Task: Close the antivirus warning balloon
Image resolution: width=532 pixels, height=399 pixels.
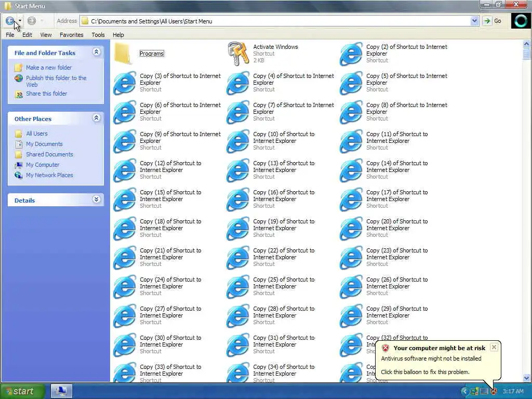Action: [x=494, y=347]
